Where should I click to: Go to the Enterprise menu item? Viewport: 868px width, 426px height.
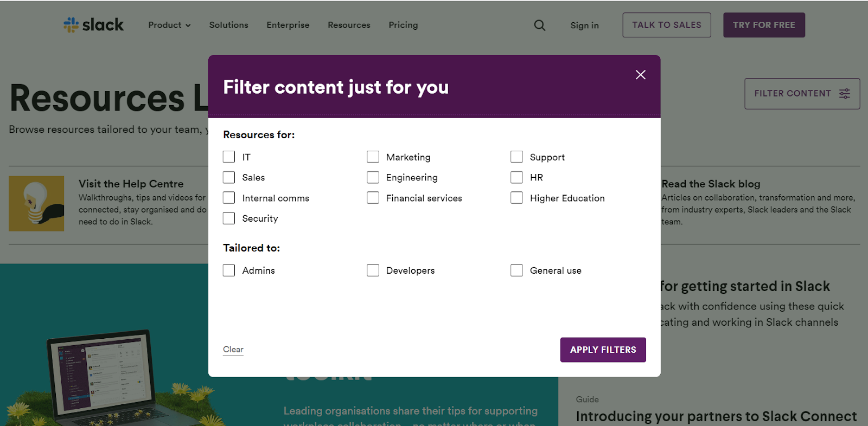[288, 25]
